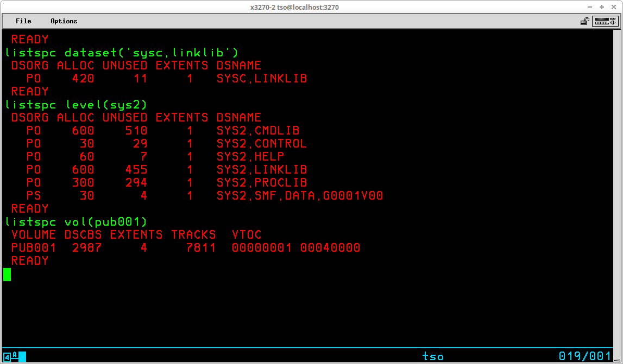Click the SYSC.LINKLIB dataset name

click(262, 79)
